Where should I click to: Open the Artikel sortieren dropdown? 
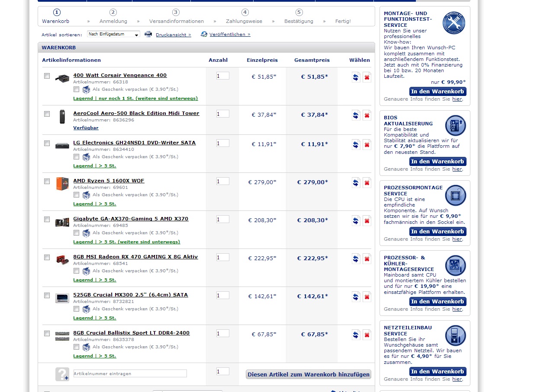coord(113,34)
